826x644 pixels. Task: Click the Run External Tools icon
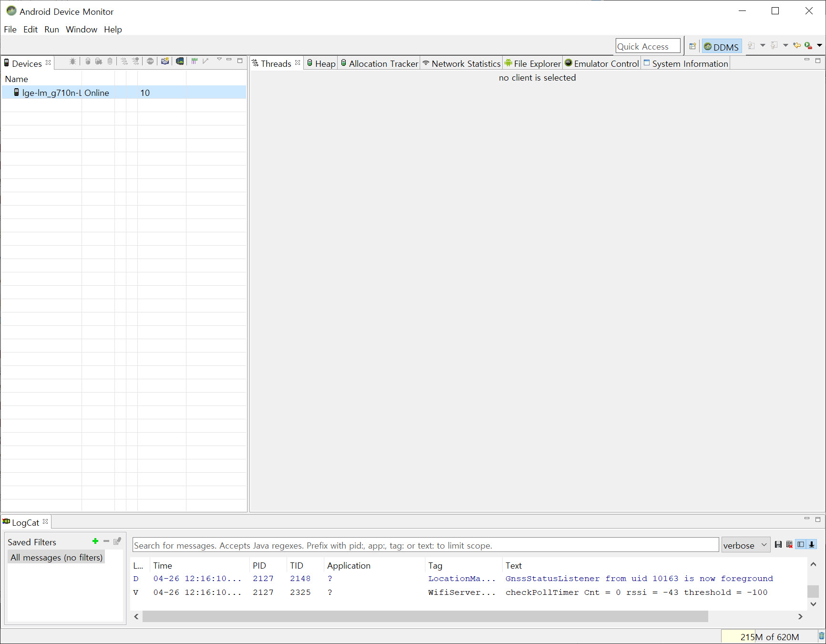click(808, 46)
